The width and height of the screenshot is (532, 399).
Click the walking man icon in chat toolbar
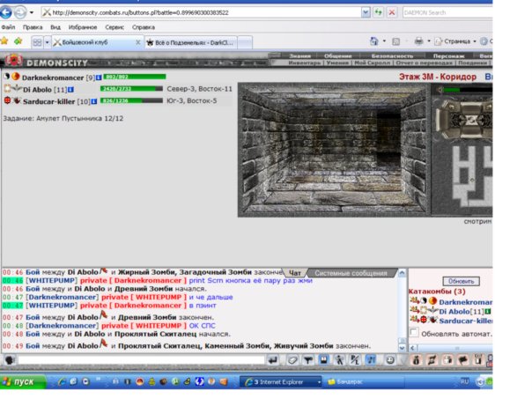(x=339, y=360)
